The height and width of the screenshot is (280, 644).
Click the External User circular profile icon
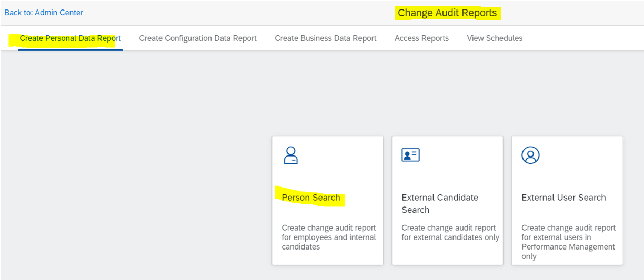click(x=530, y=155)
